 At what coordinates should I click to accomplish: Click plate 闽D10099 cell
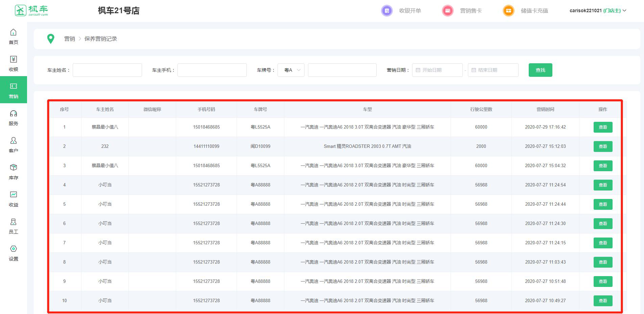[x=260, y=147]
